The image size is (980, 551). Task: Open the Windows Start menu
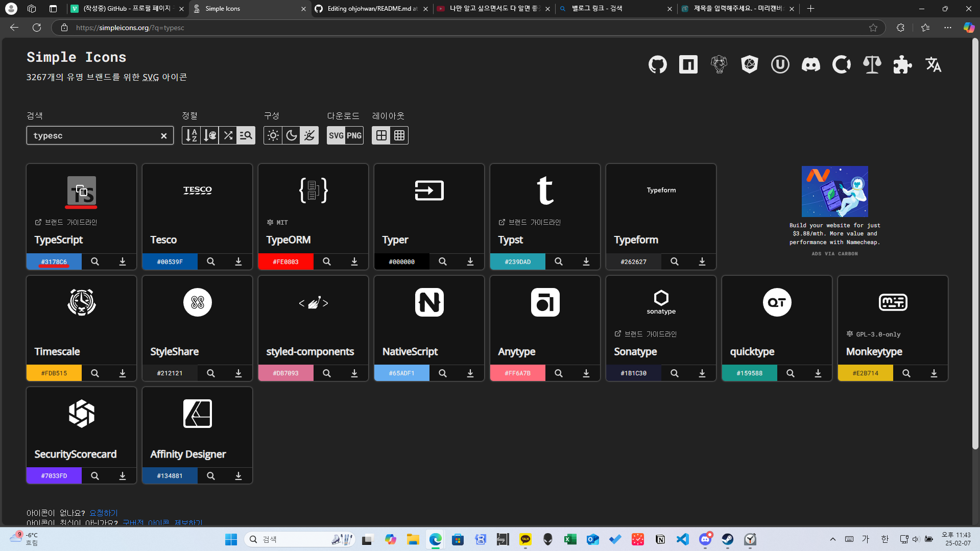click(231, 539)
